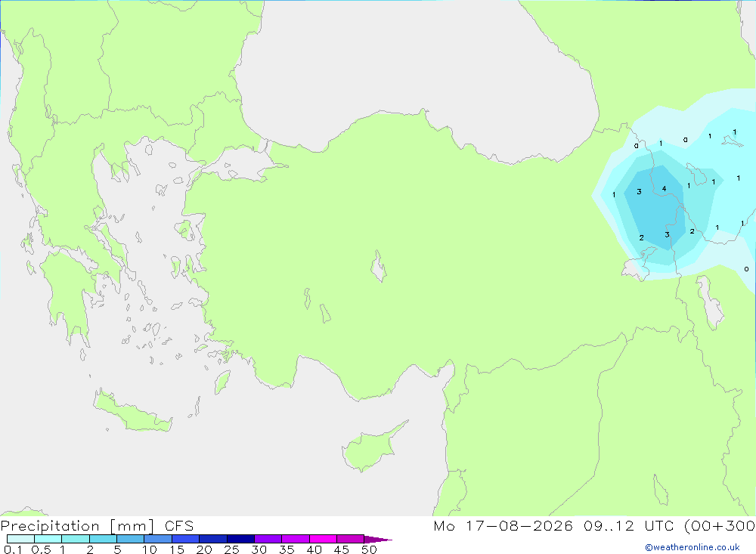Click the '4' precipitation value on map
756x554 pixels.
tap(664, 188)
